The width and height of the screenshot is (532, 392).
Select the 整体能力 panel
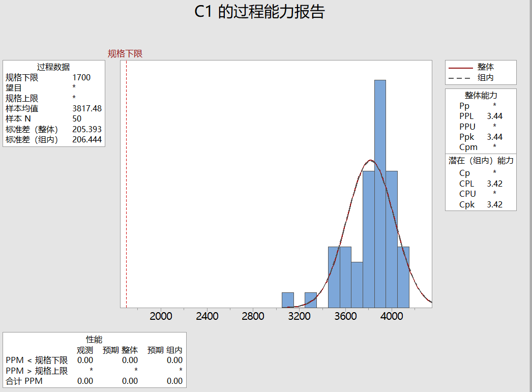pos(481,95)
